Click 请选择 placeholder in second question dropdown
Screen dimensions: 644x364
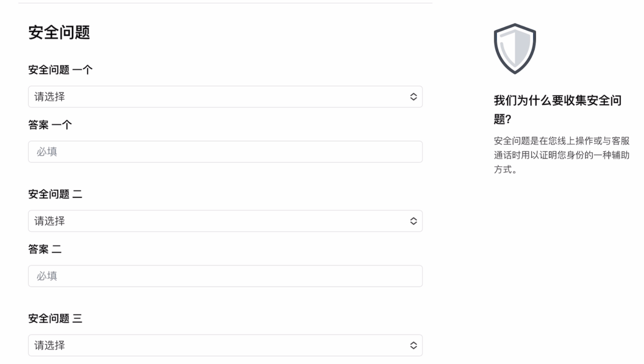50,221
